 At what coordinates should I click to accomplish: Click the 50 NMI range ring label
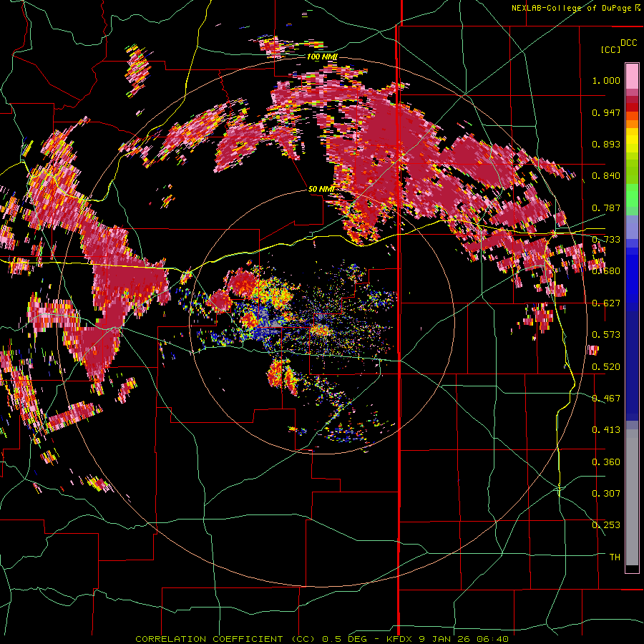point(321,189)
